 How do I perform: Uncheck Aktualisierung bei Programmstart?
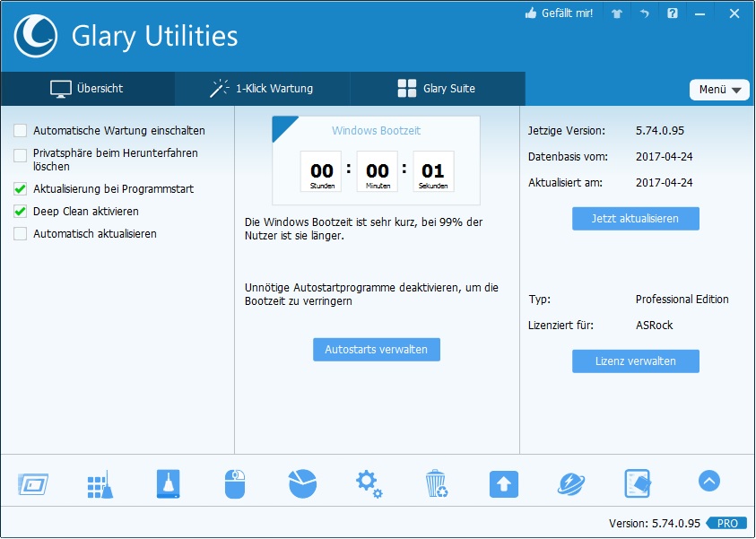click(x=21, y=188)
